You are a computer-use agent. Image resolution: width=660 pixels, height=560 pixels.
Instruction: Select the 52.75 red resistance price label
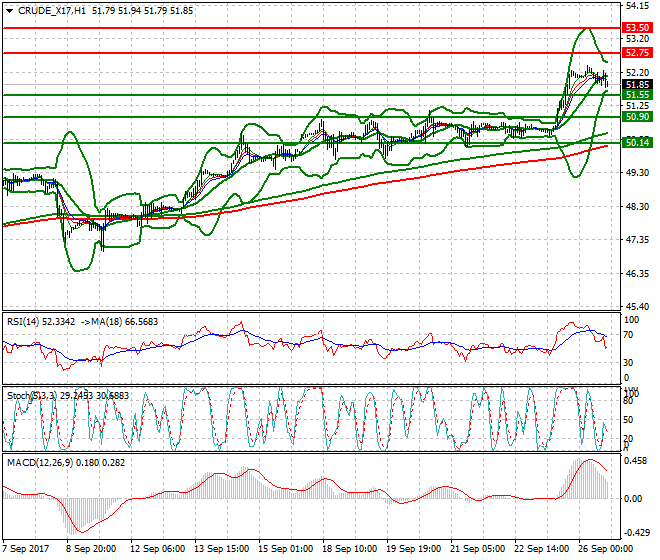(x=637, y=53)
